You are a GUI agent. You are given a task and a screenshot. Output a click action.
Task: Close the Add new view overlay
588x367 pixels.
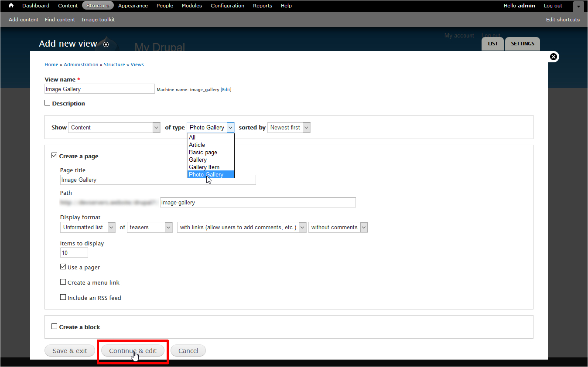pos(553,57)
